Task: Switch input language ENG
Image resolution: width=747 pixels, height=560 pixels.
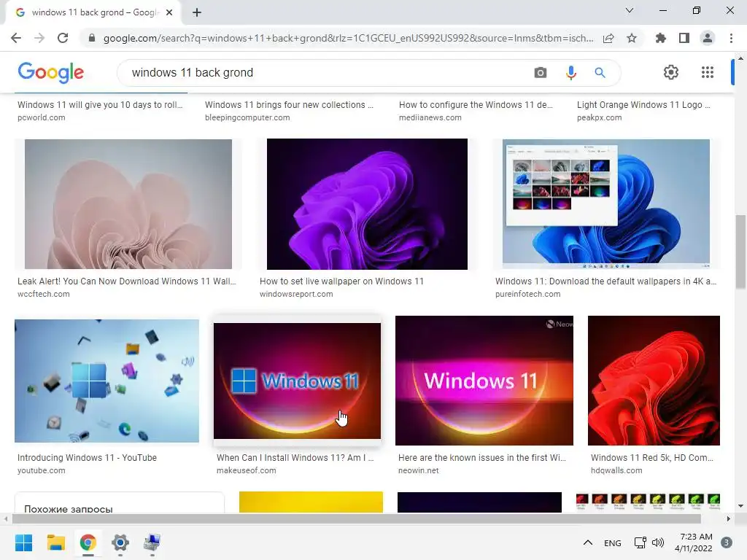Action: click(612, 542)
